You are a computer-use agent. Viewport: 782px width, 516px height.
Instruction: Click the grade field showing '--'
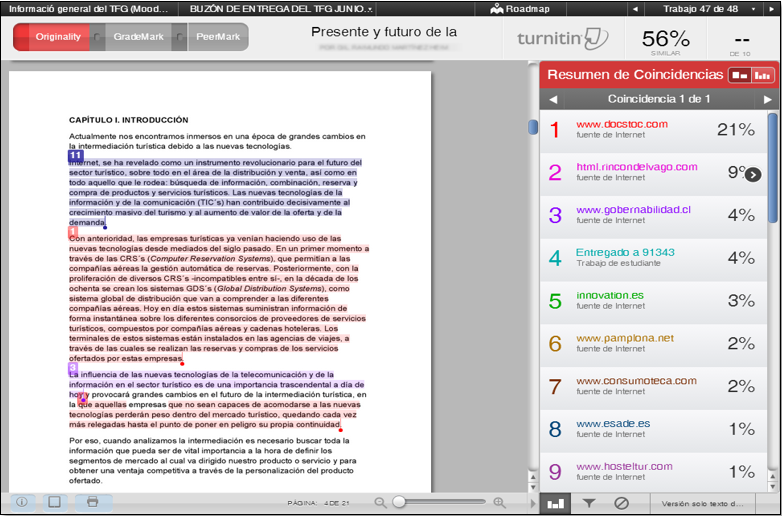pos(742,39)
